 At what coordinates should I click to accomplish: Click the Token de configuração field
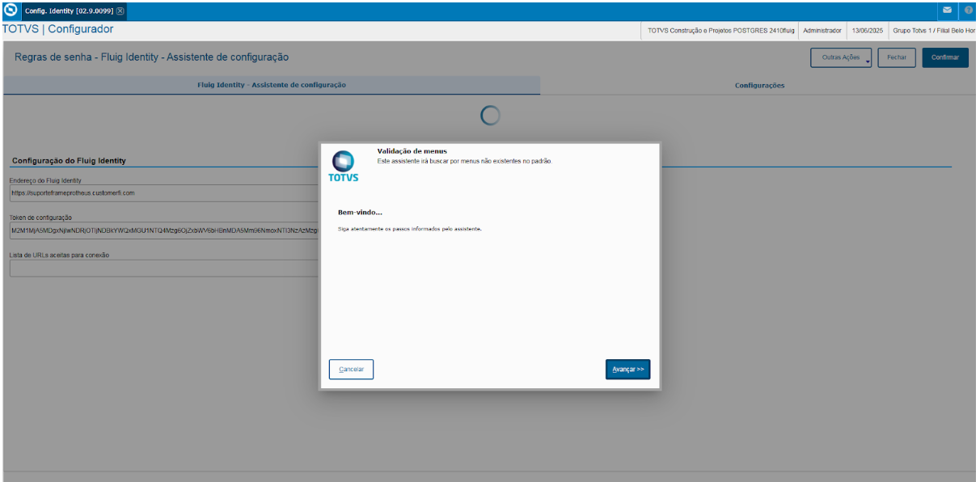164,230
